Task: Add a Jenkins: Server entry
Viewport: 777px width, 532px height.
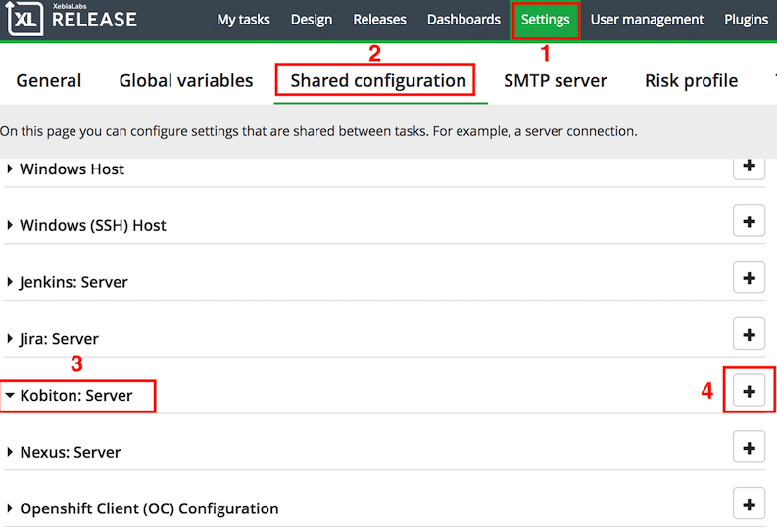Action: click(749, 279)
